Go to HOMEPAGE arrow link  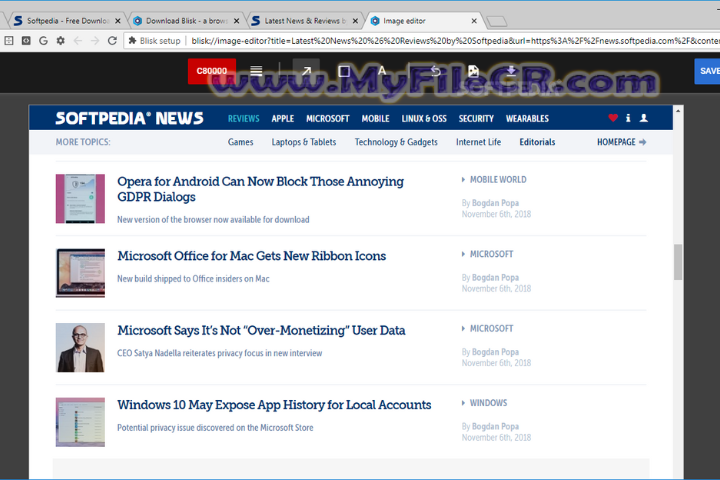(621, 142)
